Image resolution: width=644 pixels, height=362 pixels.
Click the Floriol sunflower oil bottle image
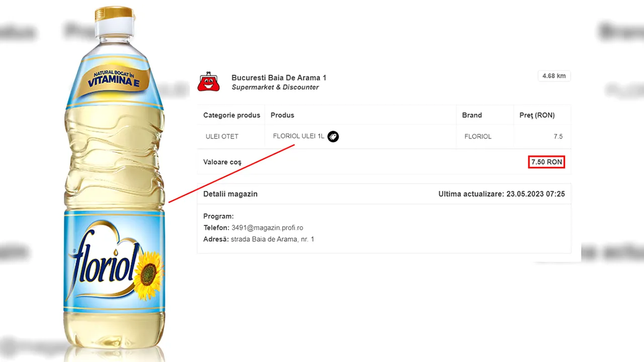114,184
